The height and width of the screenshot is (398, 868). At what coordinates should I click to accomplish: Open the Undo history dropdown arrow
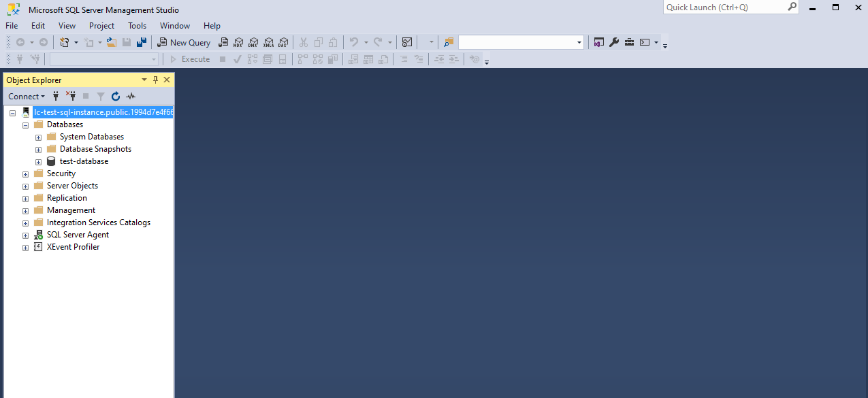pos(366,42)
